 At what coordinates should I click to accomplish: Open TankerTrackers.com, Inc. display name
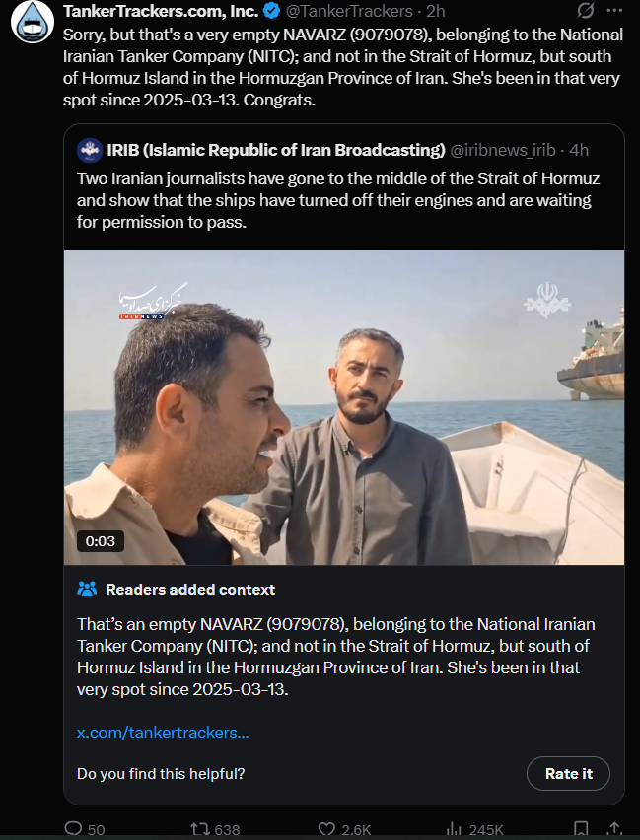point(161,11)
